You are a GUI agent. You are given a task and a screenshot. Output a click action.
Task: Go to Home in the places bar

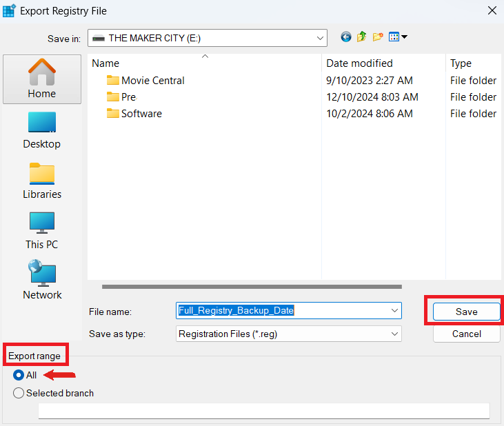42,79
